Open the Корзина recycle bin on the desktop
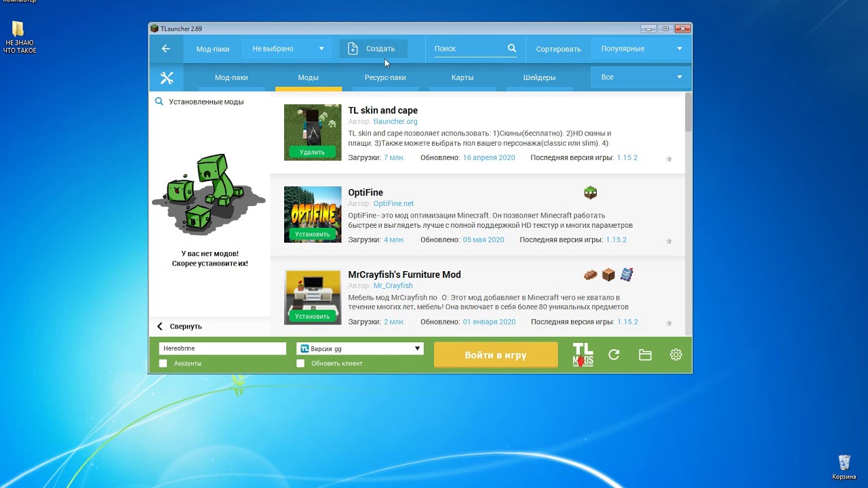 click(844, 468)
